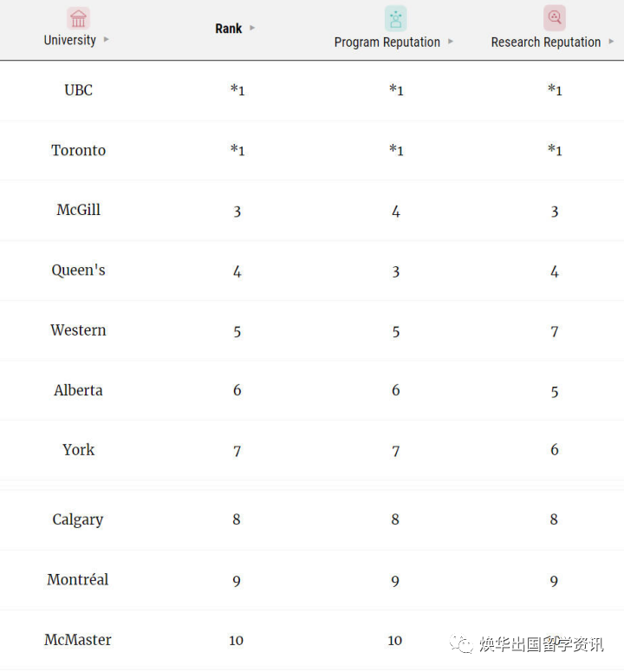Open the Western university entry

[78, 330]
